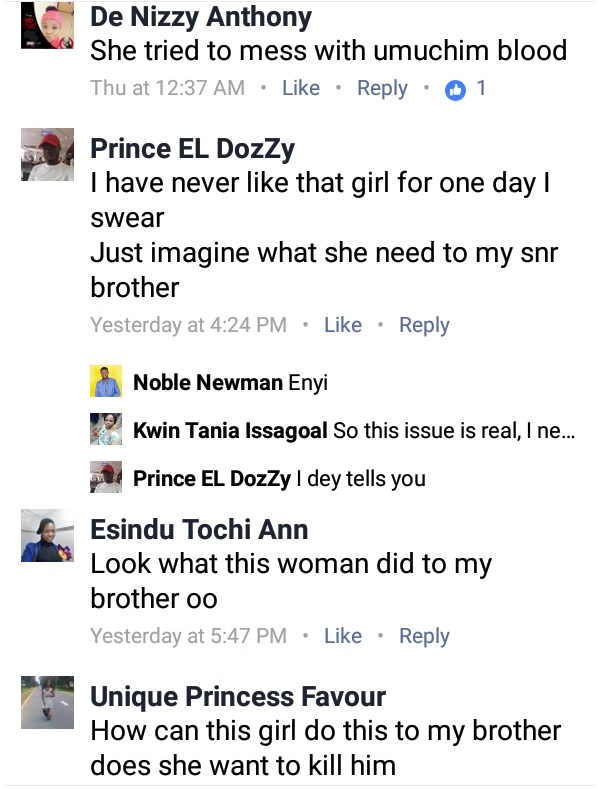
Task: Open Esindu Tochi Ann's profile photo
Action: tap(45, 539)
